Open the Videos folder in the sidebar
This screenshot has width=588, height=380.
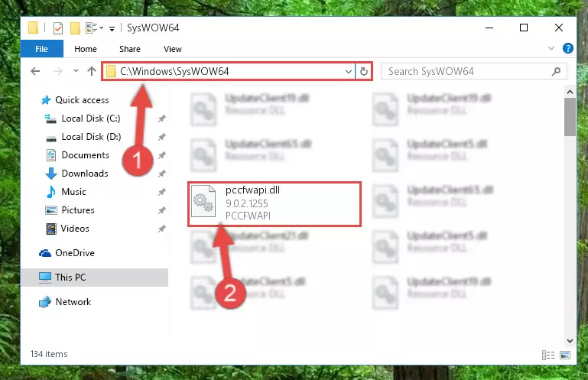pyautogui.click(x=75, y=229)
